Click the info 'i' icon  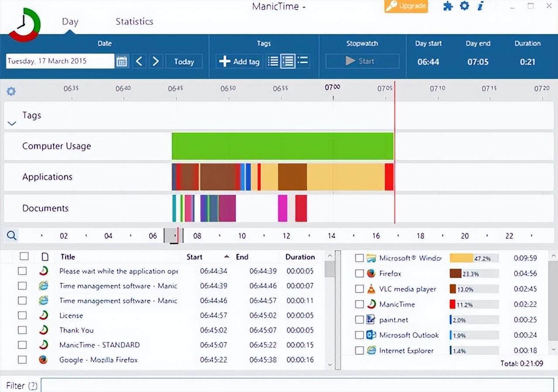pos(480,7)
